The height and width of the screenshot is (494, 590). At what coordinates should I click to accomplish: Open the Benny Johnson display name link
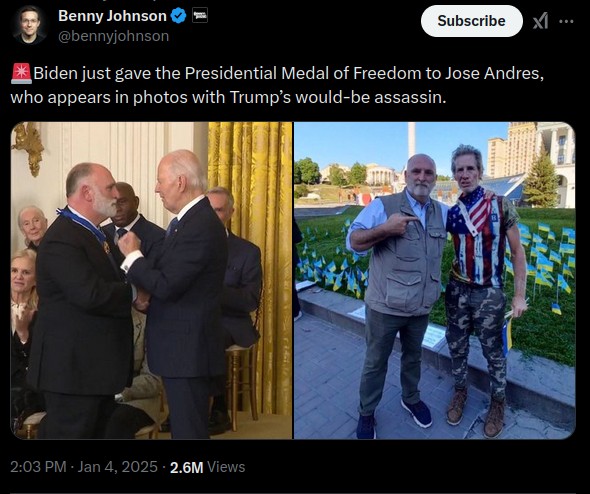point(112,16)
